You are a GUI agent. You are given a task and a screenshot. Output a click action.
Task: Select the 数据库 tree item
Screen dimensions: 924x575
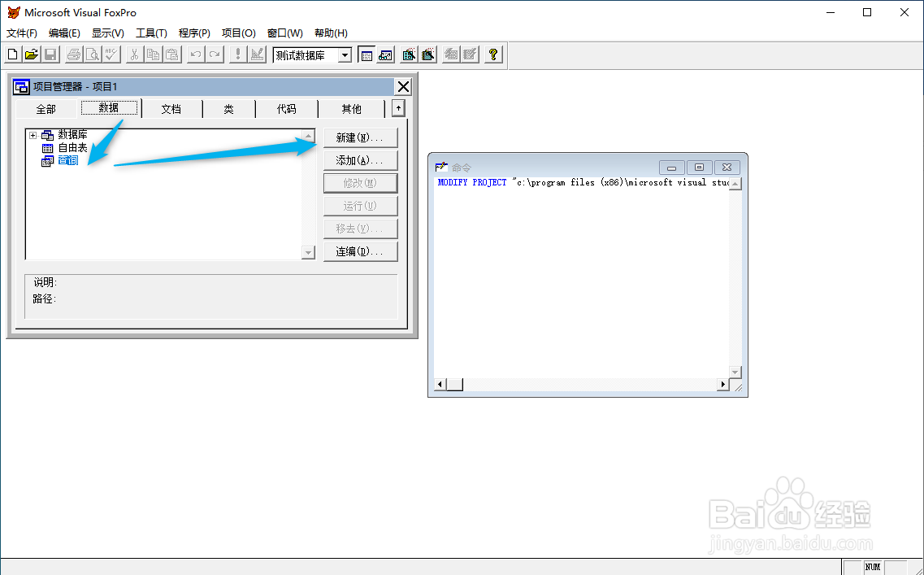[x=72, y=135]
